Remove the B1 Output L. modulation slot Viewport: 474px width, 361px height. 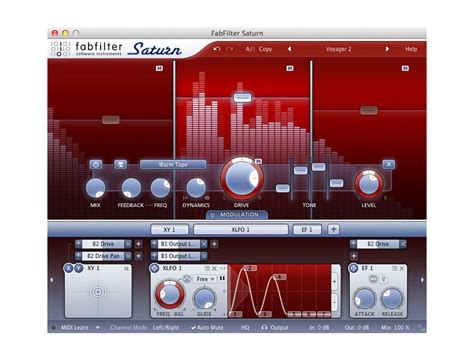click(204, 244)
